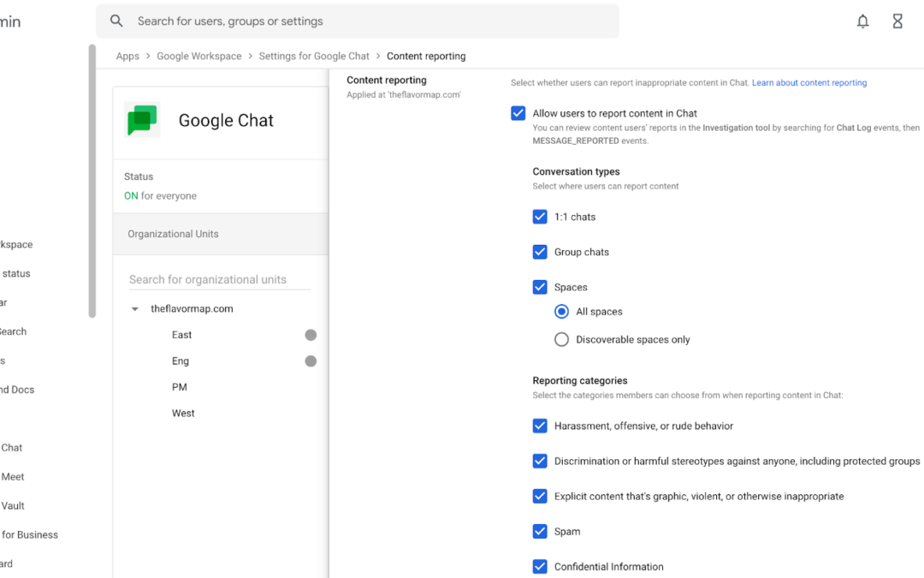Uncheck Harassment, offensive, or rude behavior
924x578 pixels.
[540, 426]
